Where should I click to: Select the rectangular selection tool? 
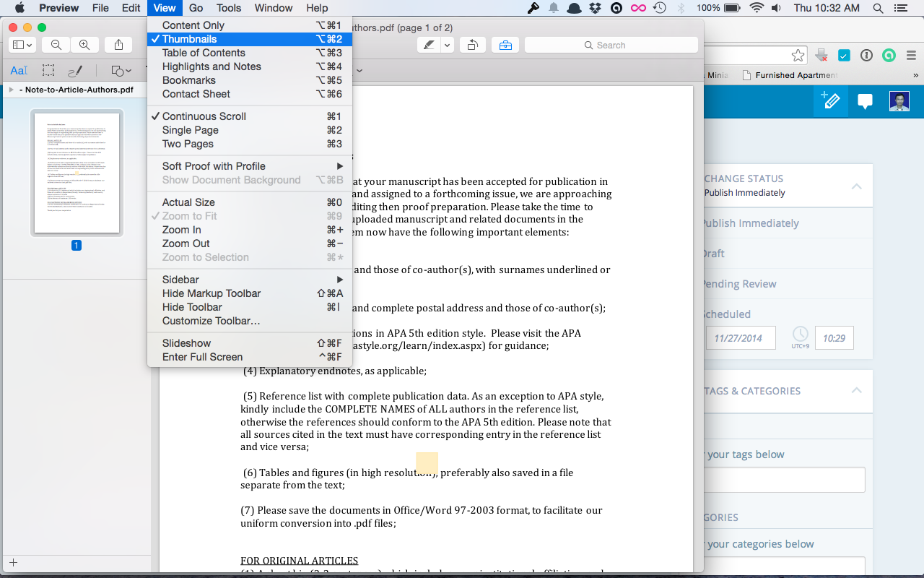click(x=48, y=70)
